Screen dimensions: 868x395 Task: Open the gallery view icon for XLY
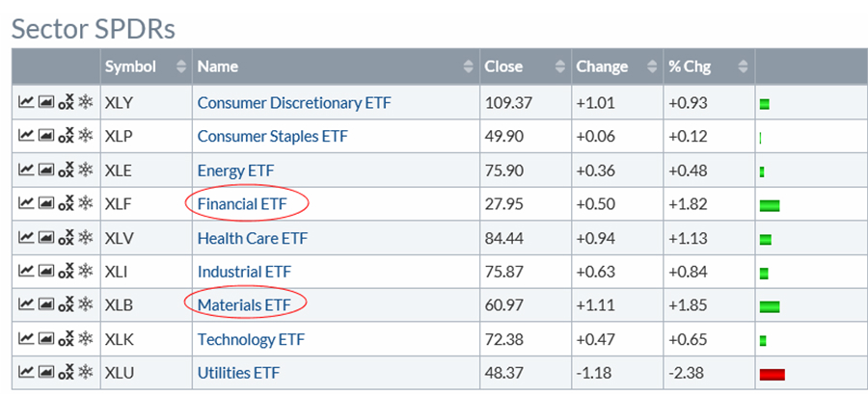[45, 102]
